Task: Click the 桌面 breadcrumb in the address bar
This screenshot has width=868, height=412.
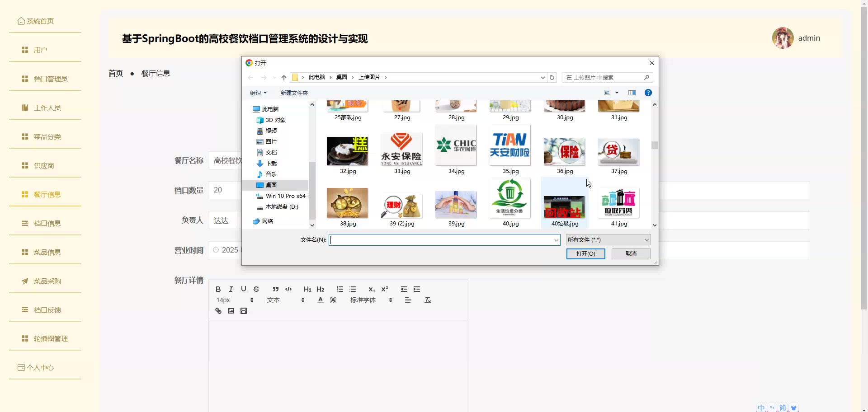Action: click(342, 77)
